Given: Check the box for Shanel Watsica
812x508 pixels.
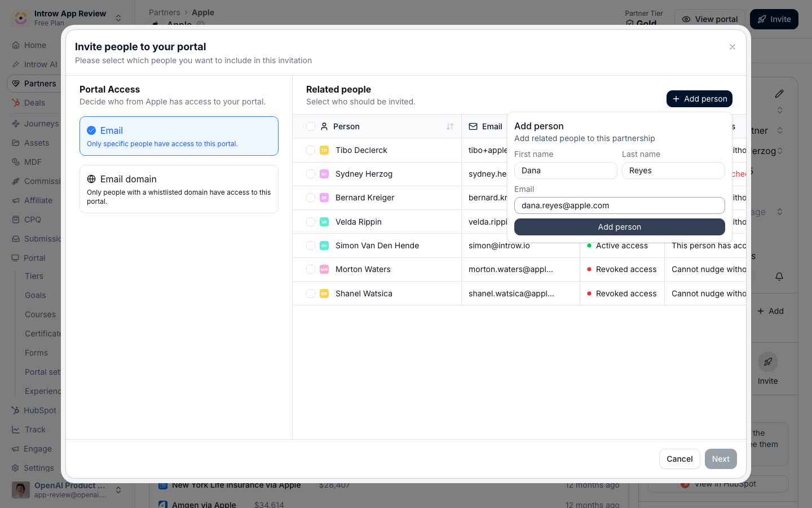Looking at the screenshot, I should coord(311,294).
